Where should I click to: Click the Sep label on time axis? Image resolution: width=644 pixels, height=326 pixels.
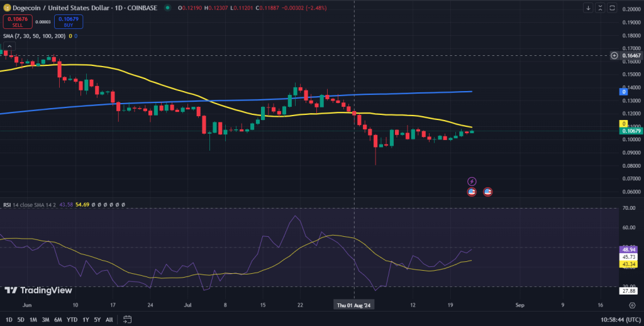tap(520, 305)
